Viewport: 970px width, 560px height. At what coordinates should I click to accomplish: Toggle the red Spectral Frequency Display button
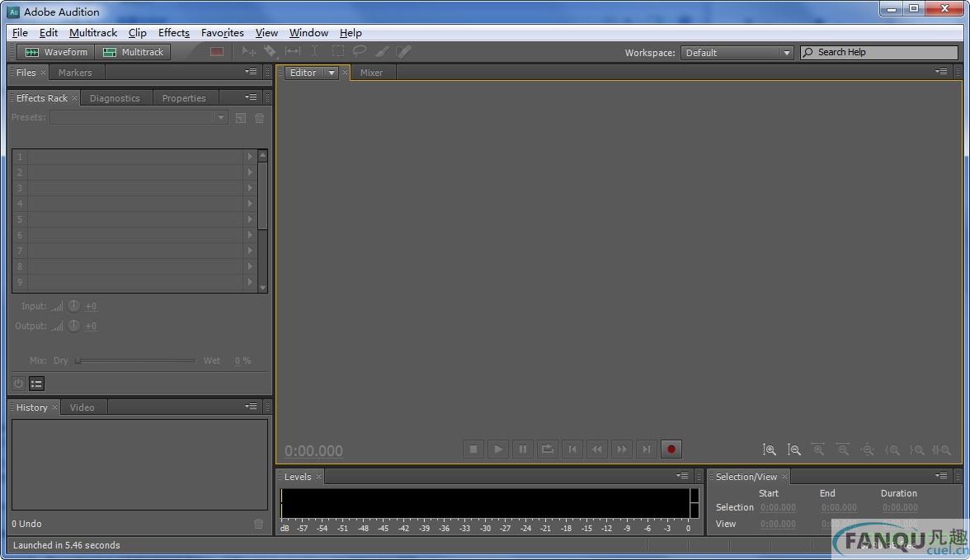tap(216, 52)
